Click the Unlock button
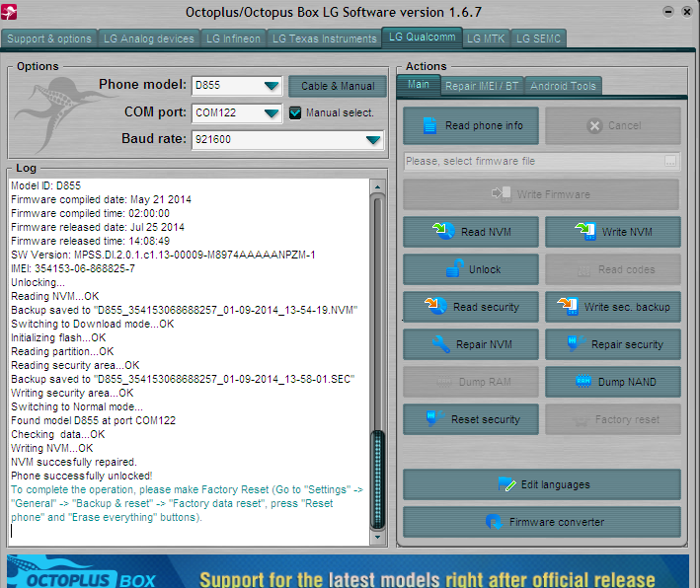The width and height of the screenshot is (700, 588). pos(471,269)
